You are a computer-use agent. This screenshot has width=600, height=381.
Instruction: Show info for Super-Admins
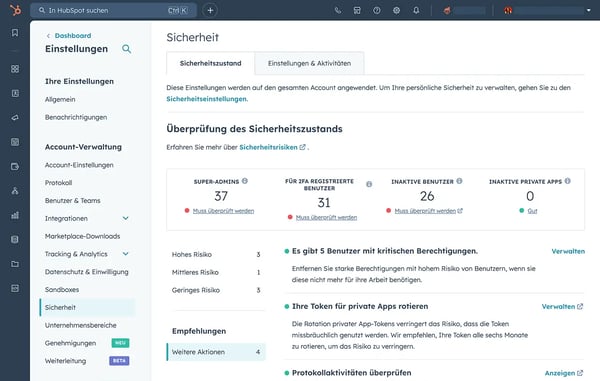(x=245, y=181)
